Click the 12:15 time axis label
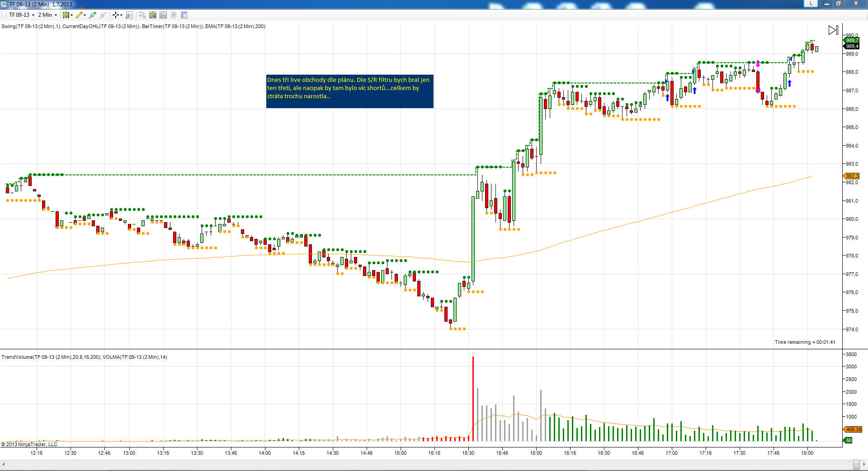The image size is (868, 471). tap(37, 453)
